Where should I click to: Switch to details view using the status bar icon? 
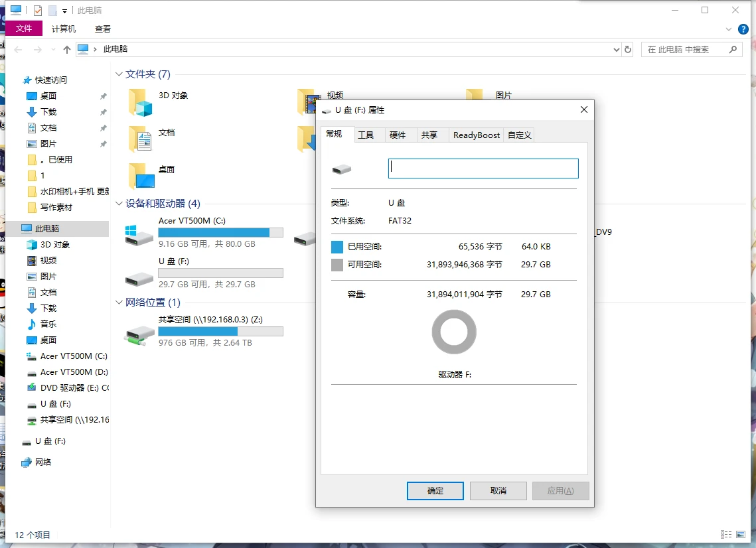[726, 534]
